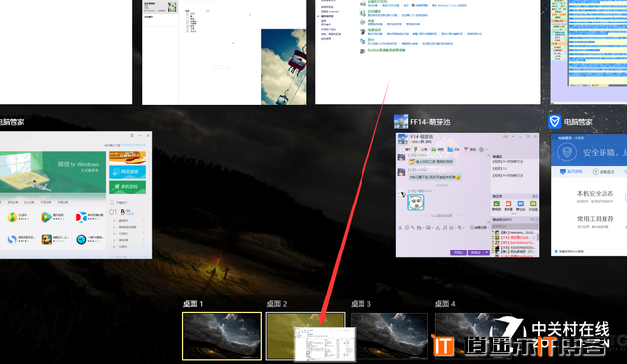Click the group member list scrollbar
627x364 pixels.
click(x=537, y=235)
